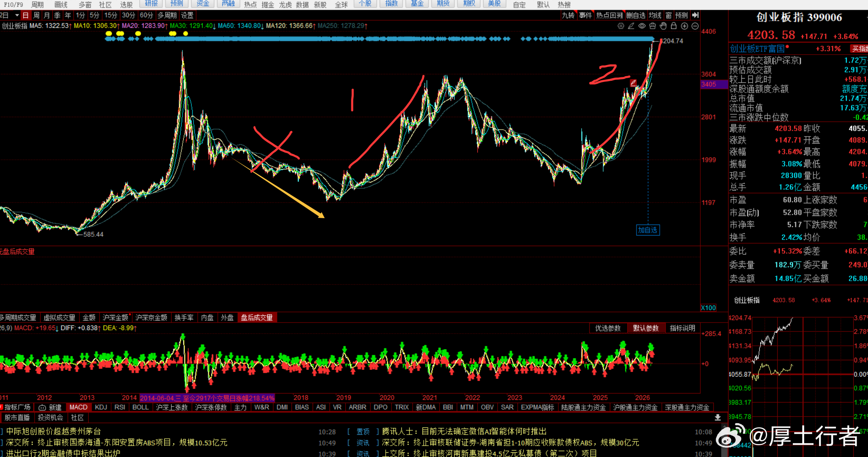This screenshot has height=457, width=868.
Task: Open 指标广场 indicator plaza
Action: [x=16, y=407]
